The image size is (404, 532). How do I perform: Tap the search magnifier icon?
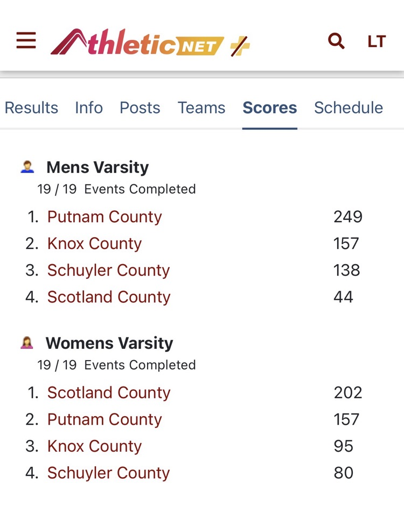(336, 41)
